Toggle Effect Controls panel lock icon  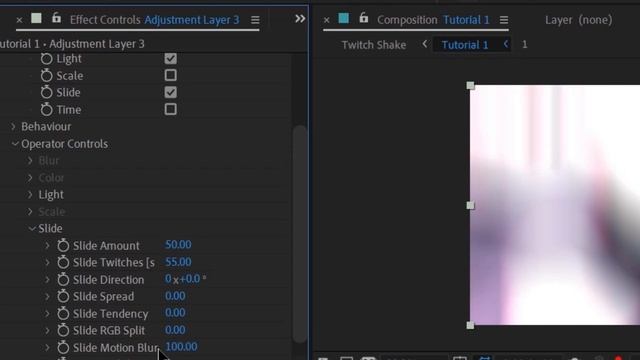56,18
